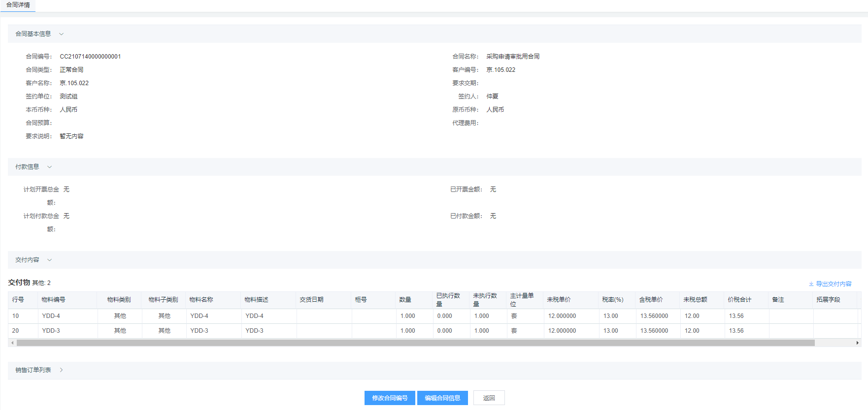This screenshot has height=410, width=868.
Task: Click the 含税单价 column header
Action: click(x=651, y=300)
